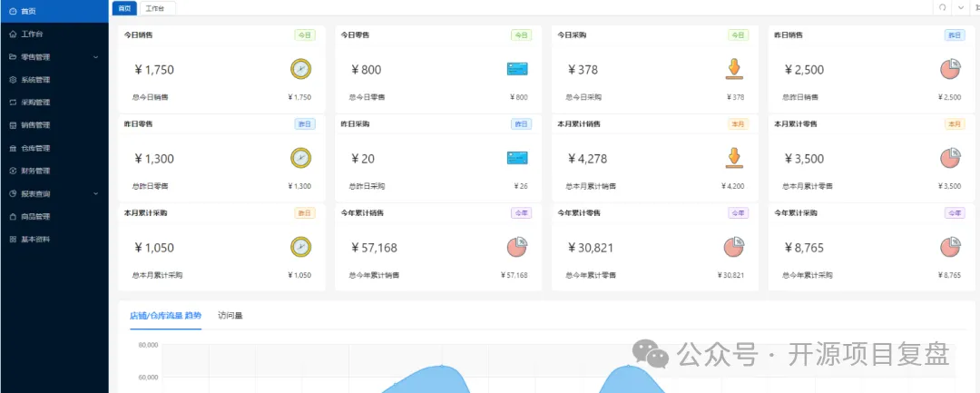Click the grid icon beside 基本资料
Viewport: 980px width, 393px height.
coord(13,240)
